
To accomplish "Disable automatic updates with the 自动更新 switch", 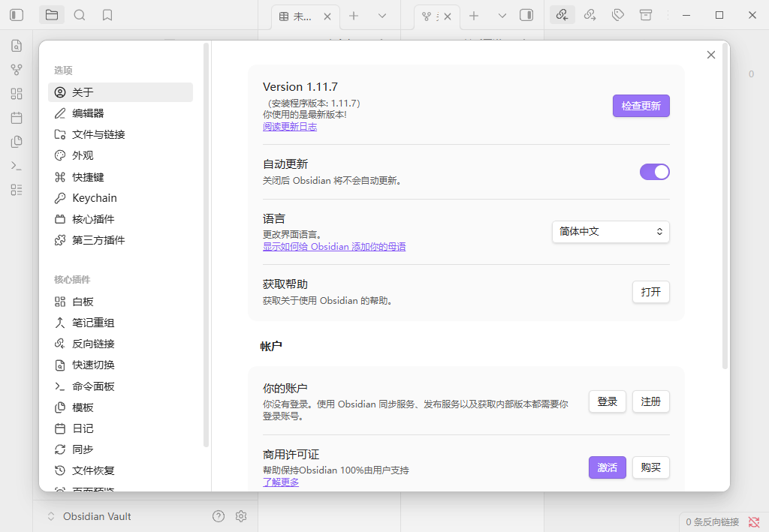I will point(654,172).
